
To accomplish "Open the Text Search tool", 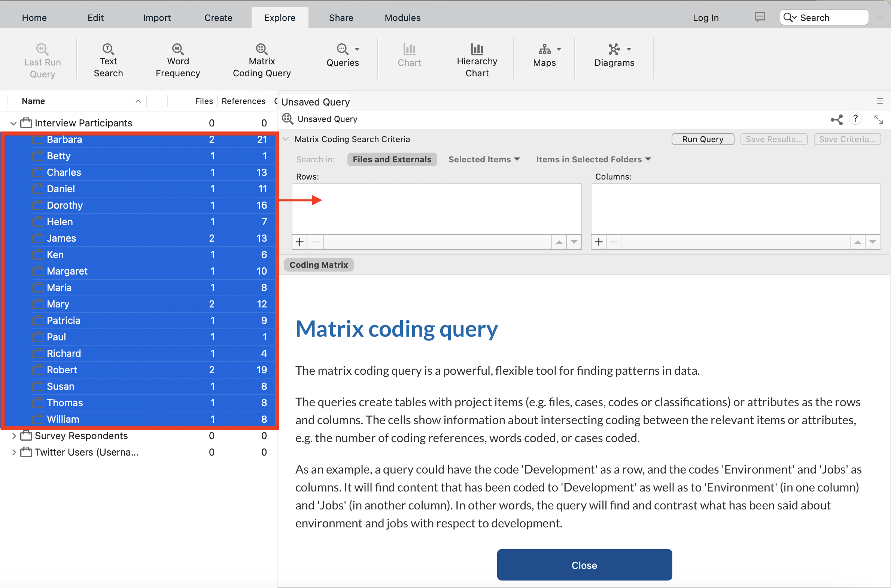I will pyautogui.click(x=107, y=58).
